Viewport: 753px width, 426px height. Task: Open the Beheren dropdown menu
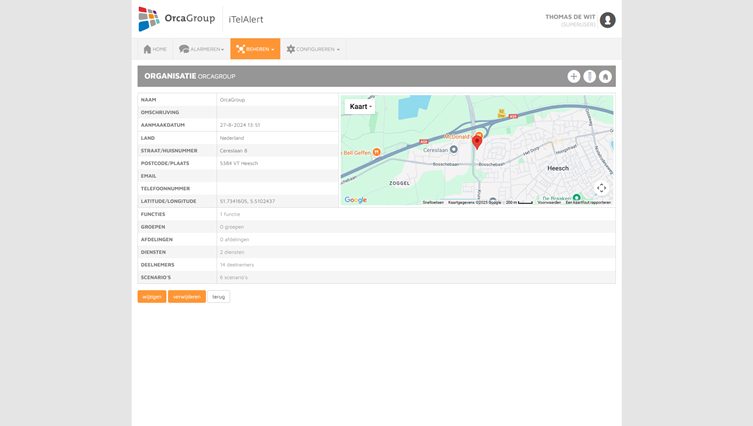(x=255, y=49)
